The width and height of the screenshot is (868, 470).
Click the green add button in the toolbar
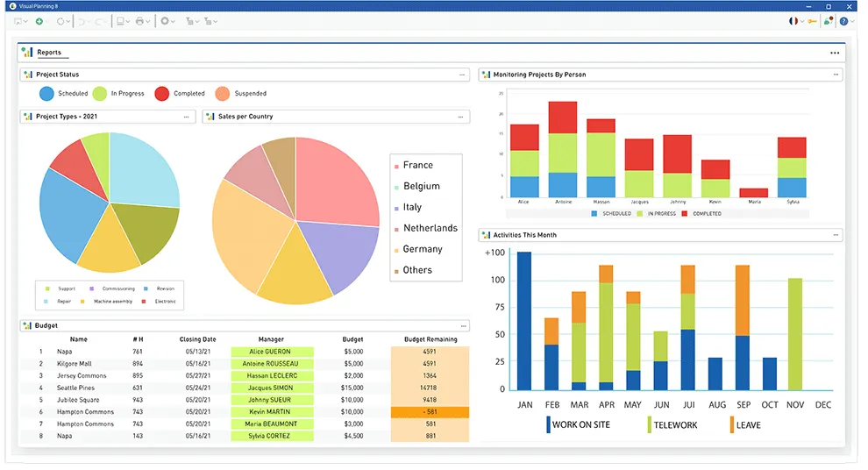39,21
